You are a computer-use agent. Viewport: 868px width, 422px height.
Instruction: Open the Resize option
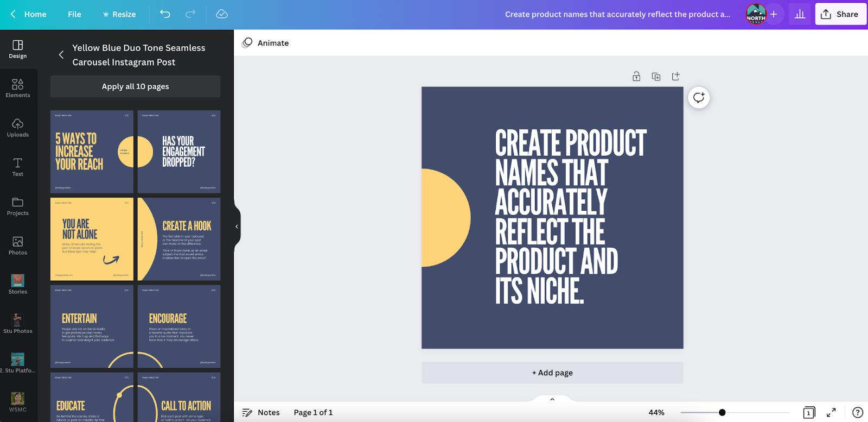119,14
